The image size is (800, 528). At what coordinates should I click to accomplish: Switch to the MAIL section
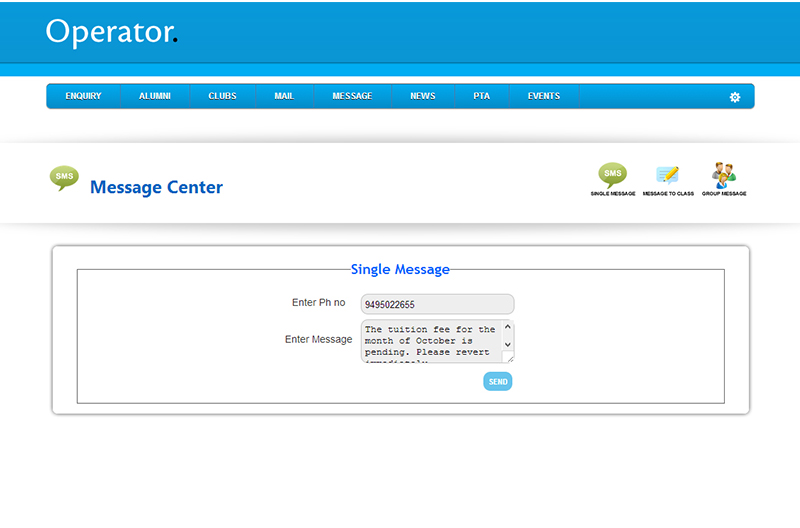284,96
